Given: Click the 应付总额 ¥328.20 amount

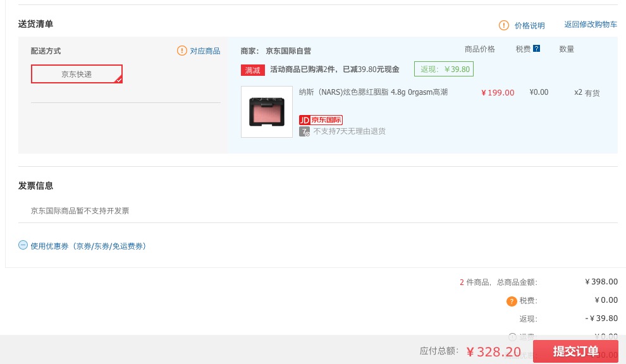Looking at the screenshot, I should [493, 351].
